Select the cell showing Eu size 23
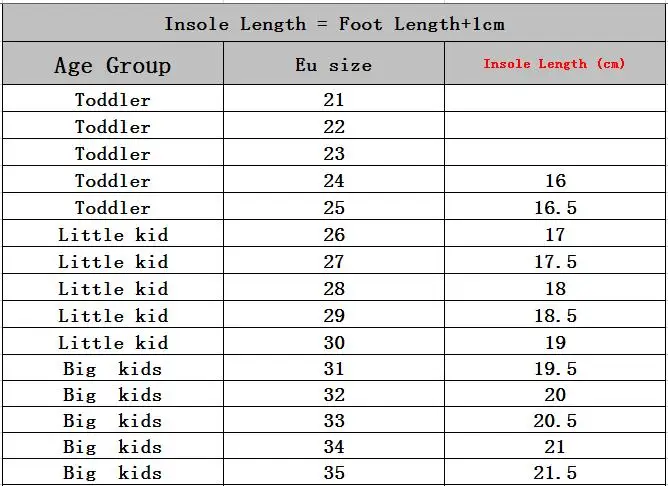The width and height of the screenshot is (668, 486). point(334,152)
